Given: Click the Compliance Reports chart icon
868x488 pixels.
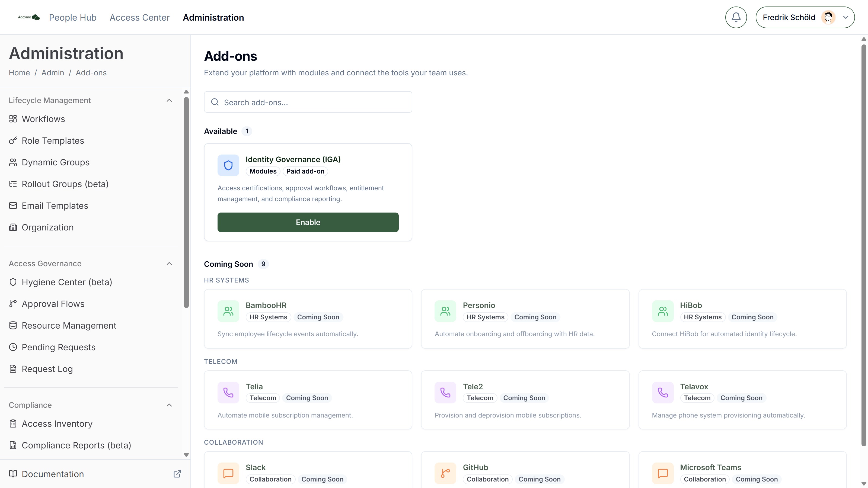Looking at the screenshot, I should click(x=13, y=445).
